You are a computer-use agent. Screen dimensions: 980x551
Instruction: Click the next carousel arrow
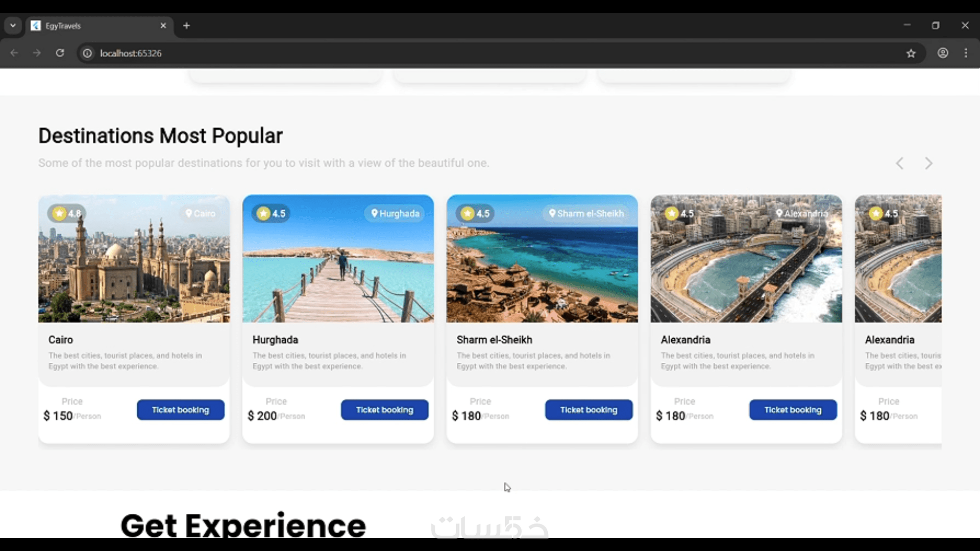[928, 163]
